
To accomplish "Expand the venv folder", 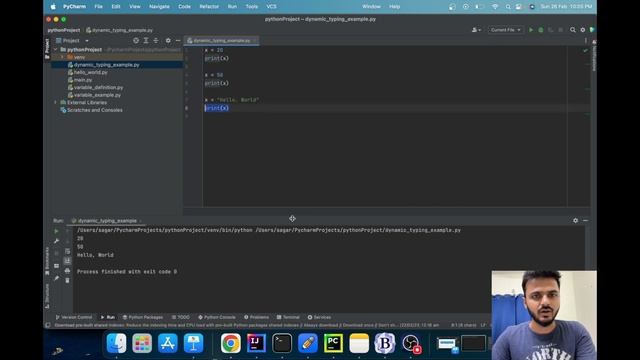I will (62, 57).
